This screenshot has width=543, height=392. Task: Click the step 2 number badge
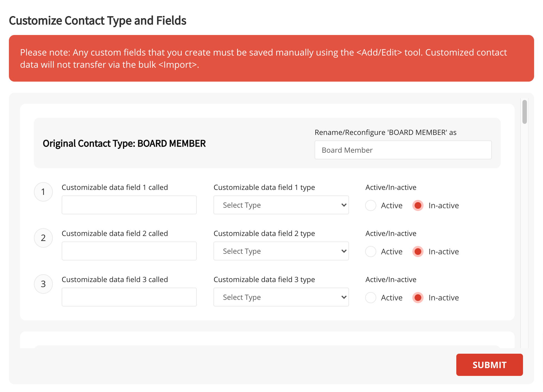43,238
